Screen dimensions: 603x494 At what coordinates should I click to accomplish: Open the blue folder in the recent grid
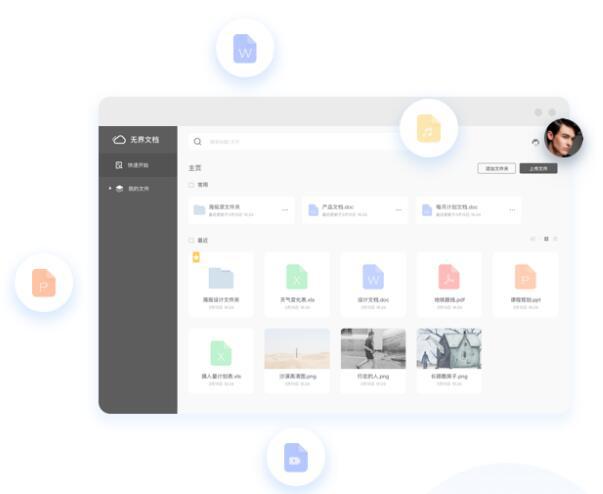pyautogui.click(x=220, y=278)
